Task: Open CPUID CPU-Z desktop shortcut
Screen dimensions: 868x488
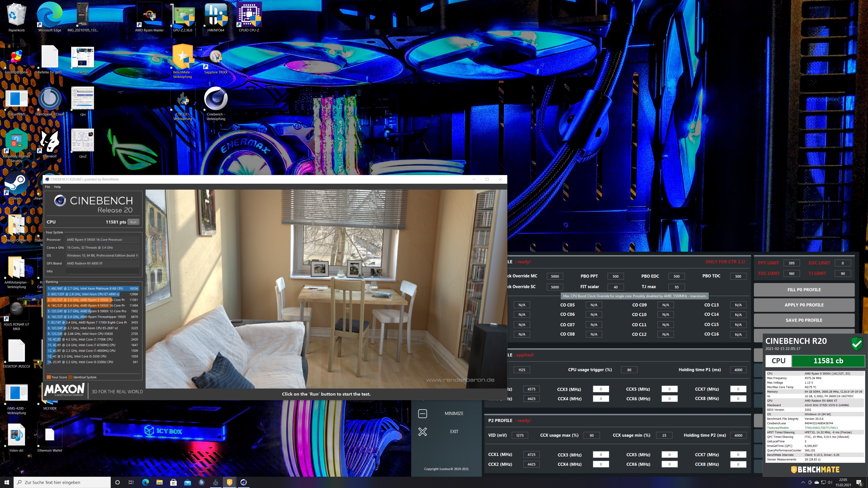Action: (x=249, y=17)
